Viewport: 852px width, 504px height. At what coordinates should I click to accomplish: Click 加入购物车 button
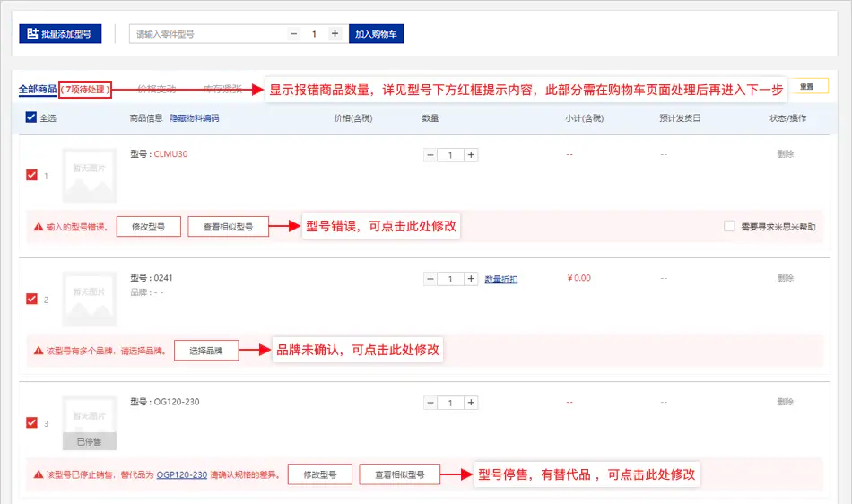(377, 34)
